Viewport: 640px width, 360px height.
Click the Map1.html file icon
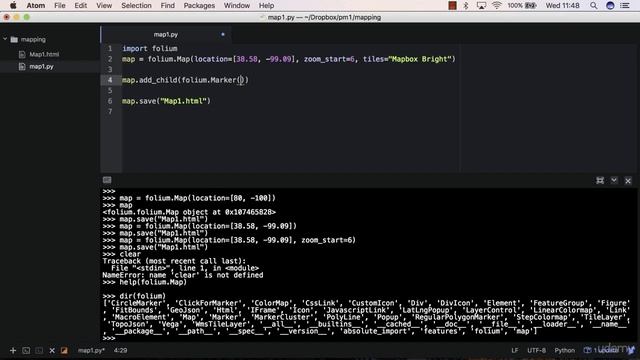(22, 54)
